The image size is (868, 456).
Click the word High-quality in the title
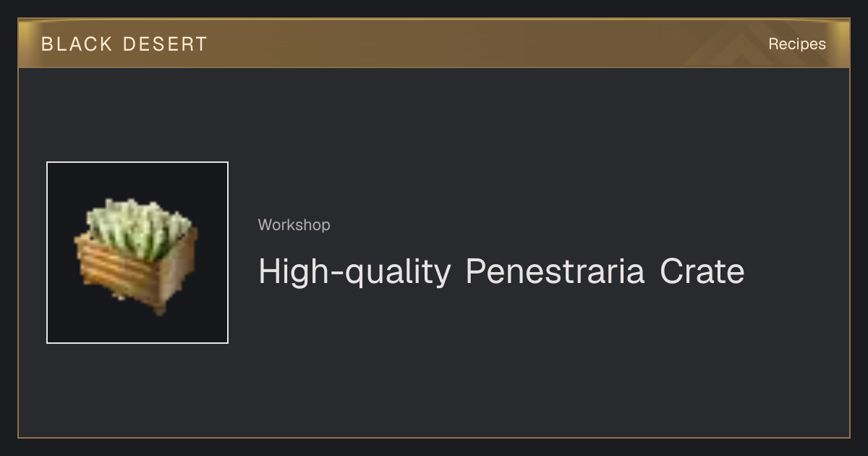coord(354,272)
